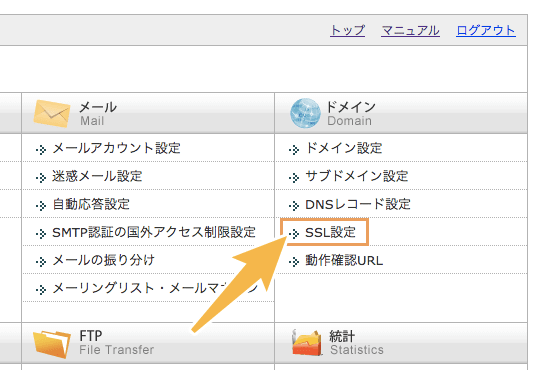Click the ログアウト link
536x370 pixels.
[486, 30]
